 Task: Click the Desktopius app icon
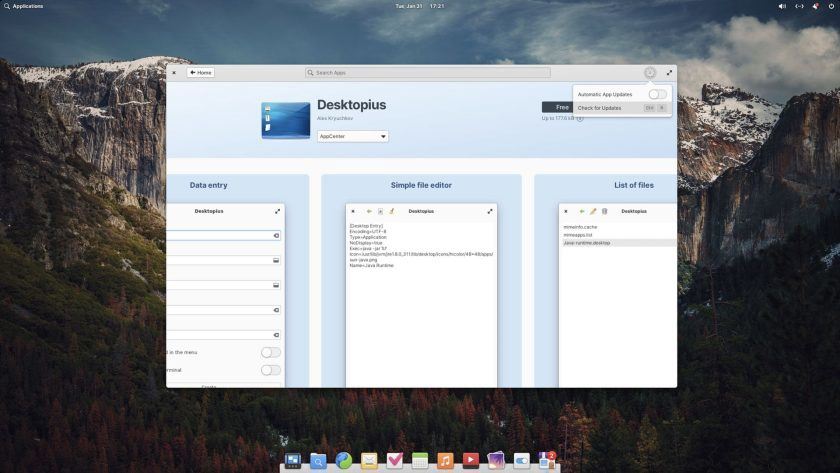tap(285, 120)
